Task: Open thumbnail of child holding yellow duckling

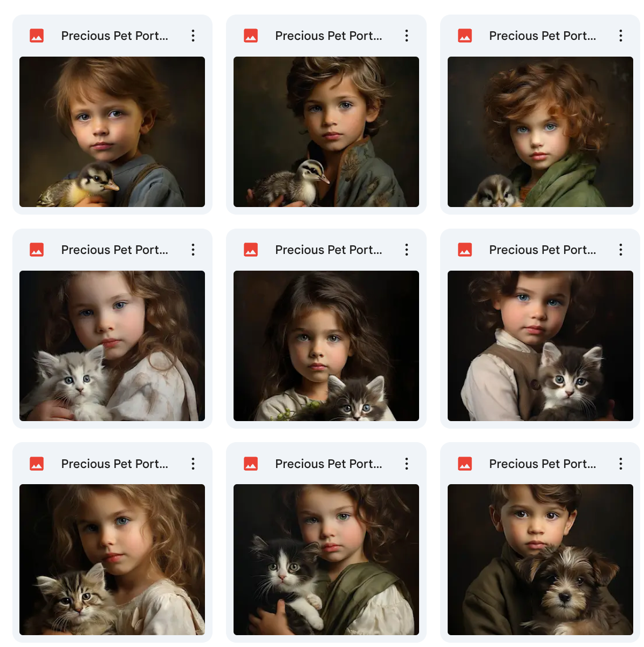Action: coord(112,132)
